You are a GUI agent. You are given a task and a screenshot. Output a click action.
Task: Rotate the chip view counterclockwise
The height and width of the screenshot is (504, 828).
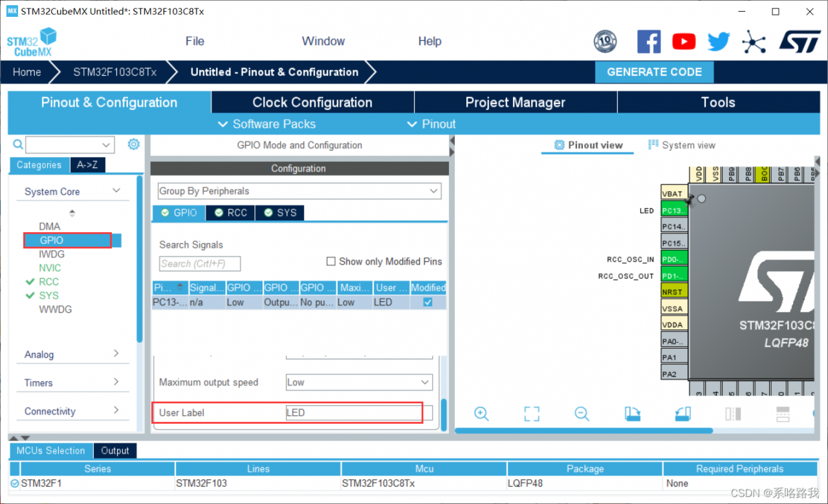coord(682,414)
